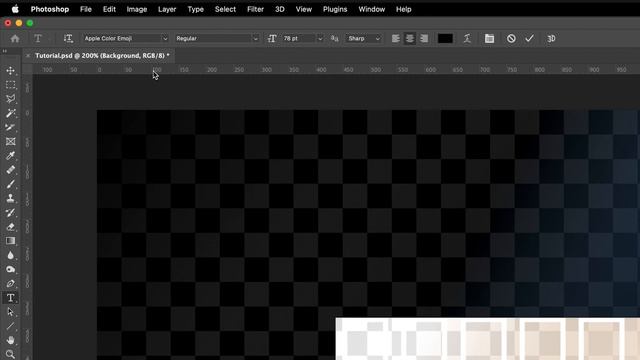
Task: Open the Window menu
Action: tap(371, 9)
